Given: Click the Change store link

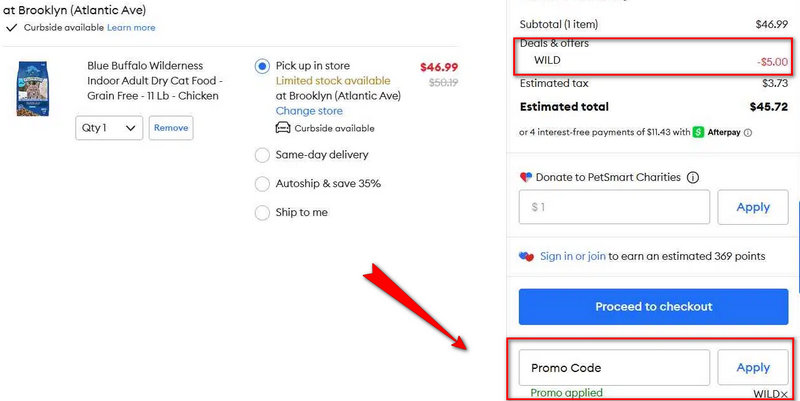Looking at the screenshot, I should click(309, 111).
